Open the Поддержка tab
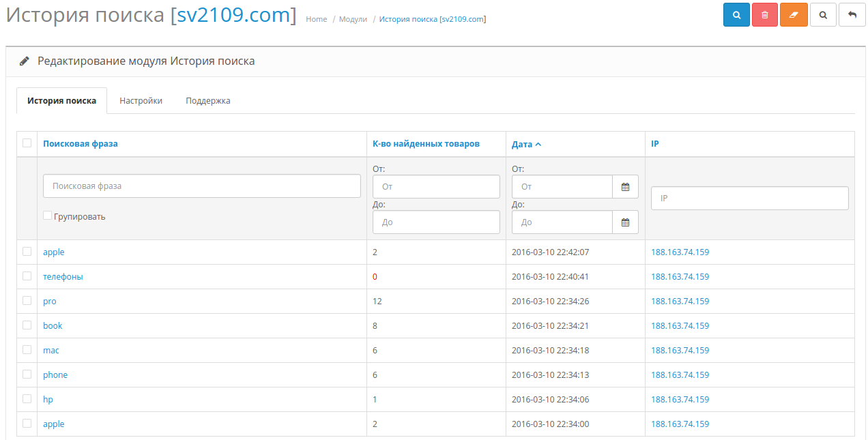 click(207, 101)
